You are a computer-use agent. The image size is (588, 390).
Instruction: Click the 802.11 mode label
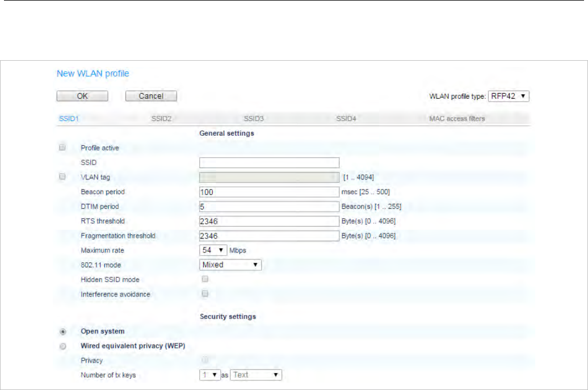point(101,265)
